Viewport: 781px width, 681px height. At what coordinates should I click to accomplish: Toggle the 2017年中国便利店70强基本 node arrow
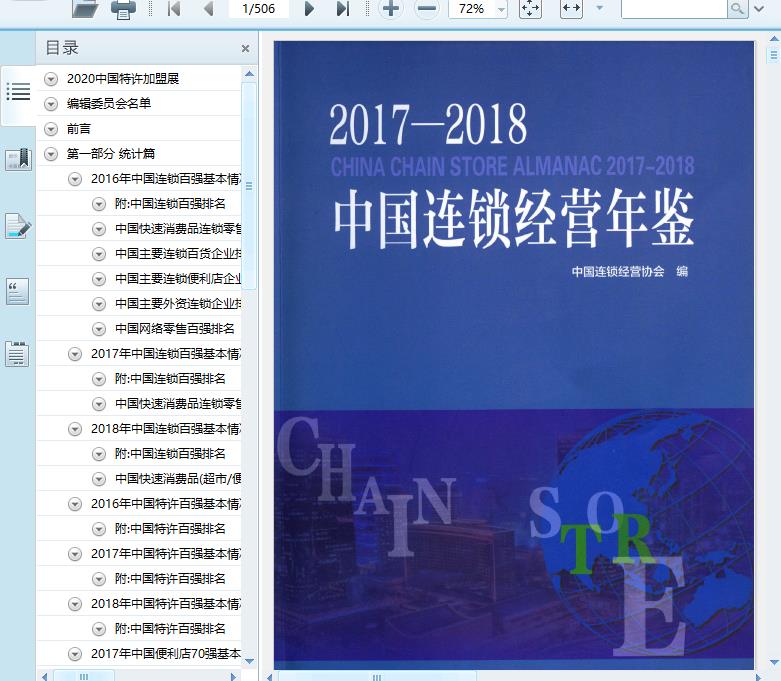75,654
